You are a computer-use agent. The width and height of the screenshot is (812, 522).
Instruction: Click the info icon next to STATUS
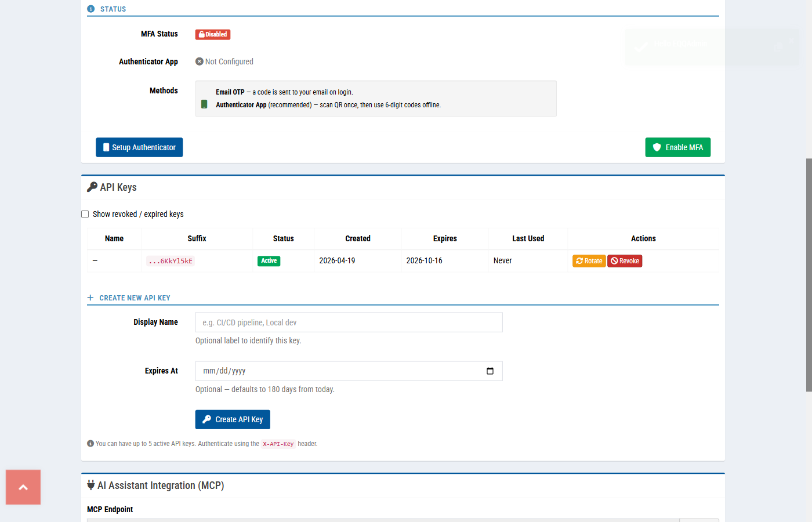[x=90, y=9]
